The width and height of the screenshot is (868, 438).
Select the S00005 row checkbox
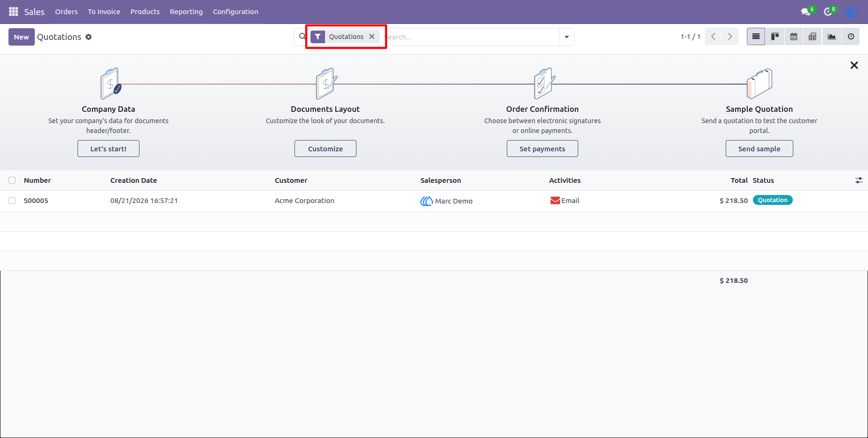coord(12,201)
